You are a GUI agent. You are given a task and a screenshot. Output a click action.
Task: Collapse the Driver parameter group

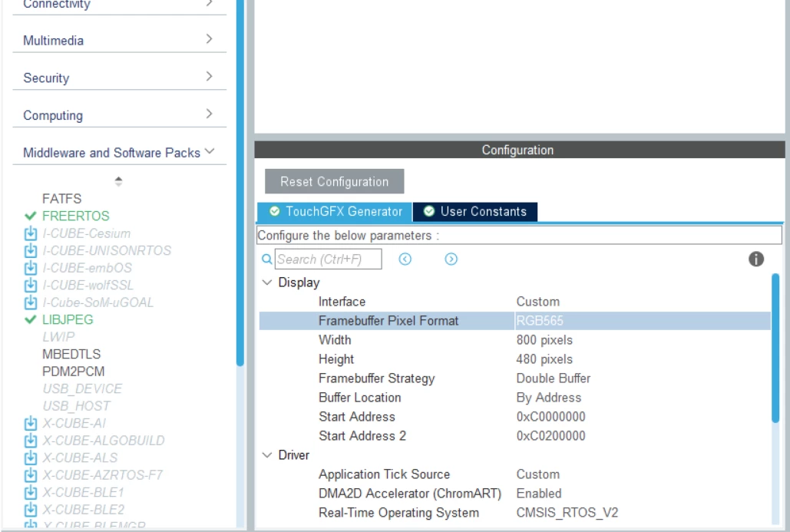267,455
